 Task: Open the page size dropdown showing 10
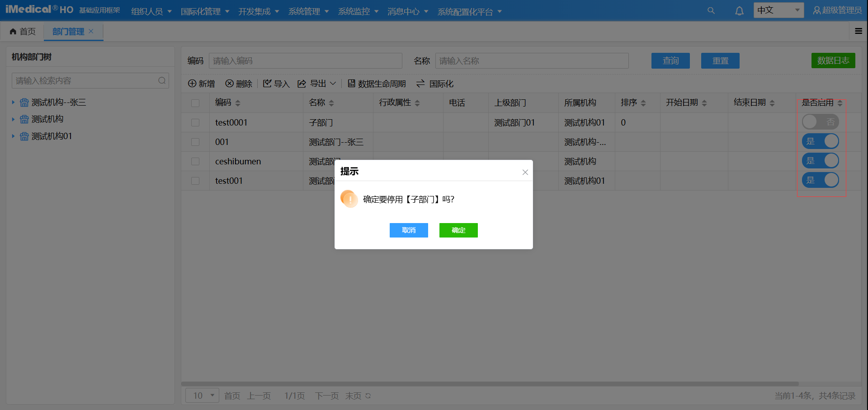pyautogui.click(x=202, y=396)
